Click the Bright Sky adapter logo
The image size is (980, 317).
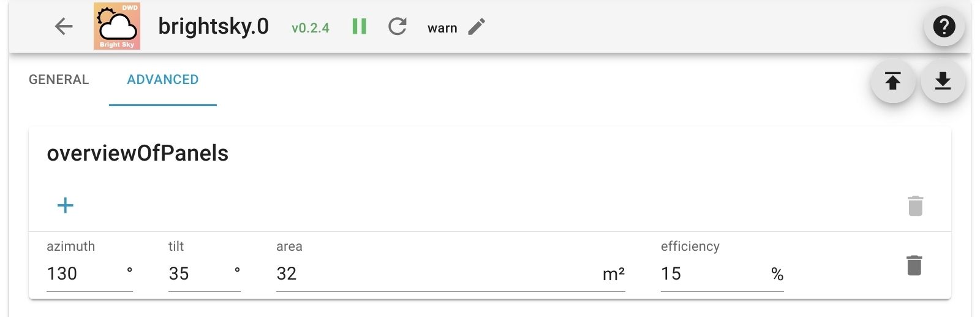[x=117, y=26]
